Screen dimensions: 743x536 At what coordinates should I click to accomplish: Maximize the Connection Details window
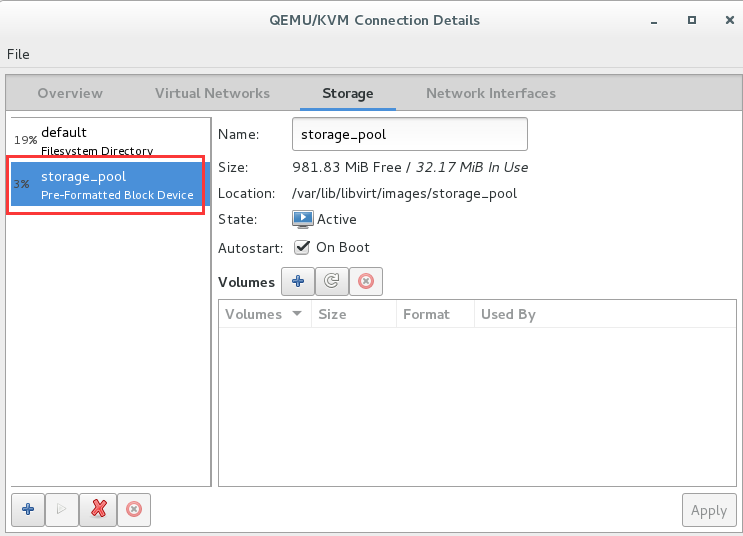(x=692, y=20)
